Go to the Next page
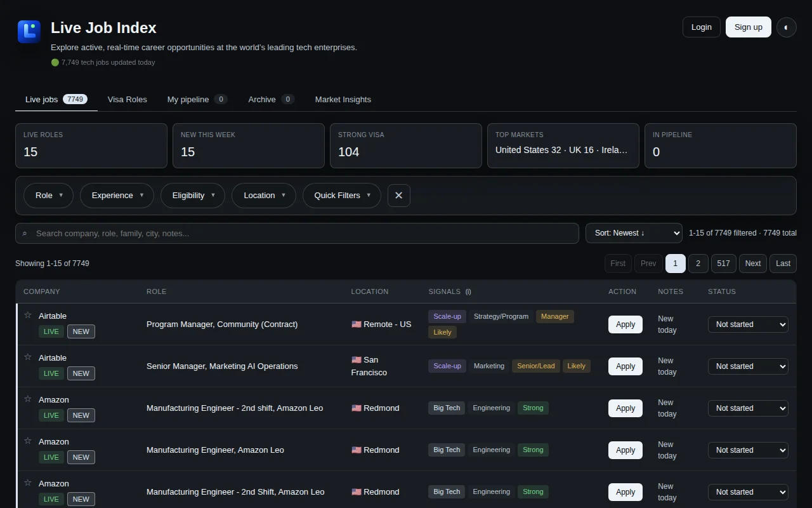 (x=753, y=264)
